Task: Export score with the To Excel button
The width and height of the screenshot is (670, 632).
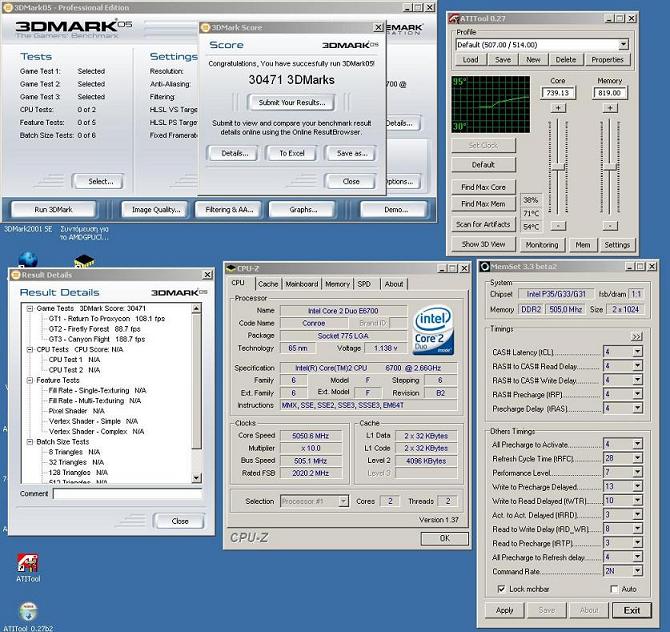Action: point(291,153)
